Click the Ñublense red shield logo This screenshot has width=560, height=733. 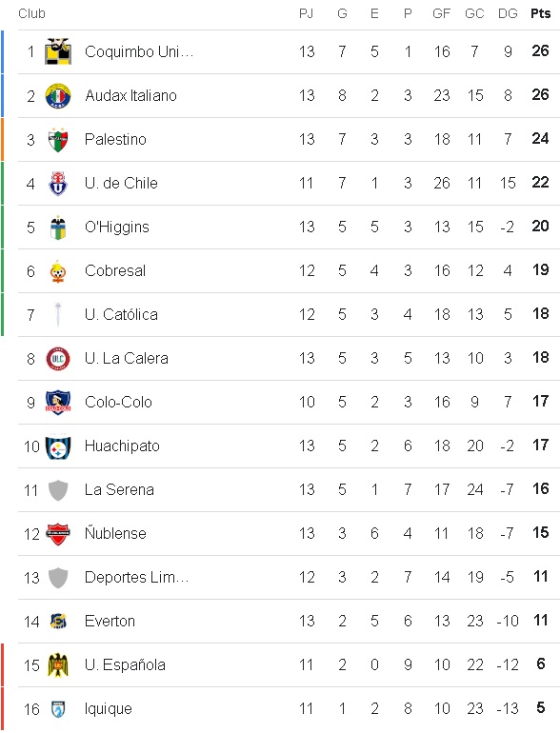(58, 534)
